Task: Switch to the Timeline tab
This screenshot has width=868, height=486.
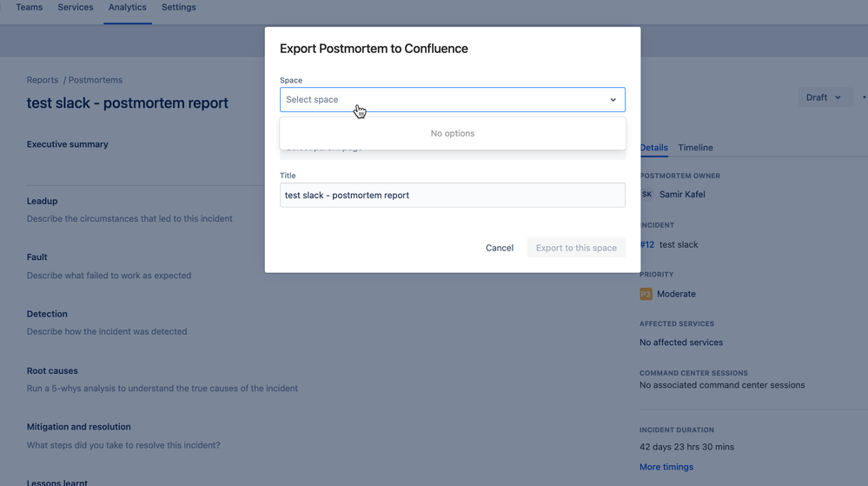Action: (695, 148)
